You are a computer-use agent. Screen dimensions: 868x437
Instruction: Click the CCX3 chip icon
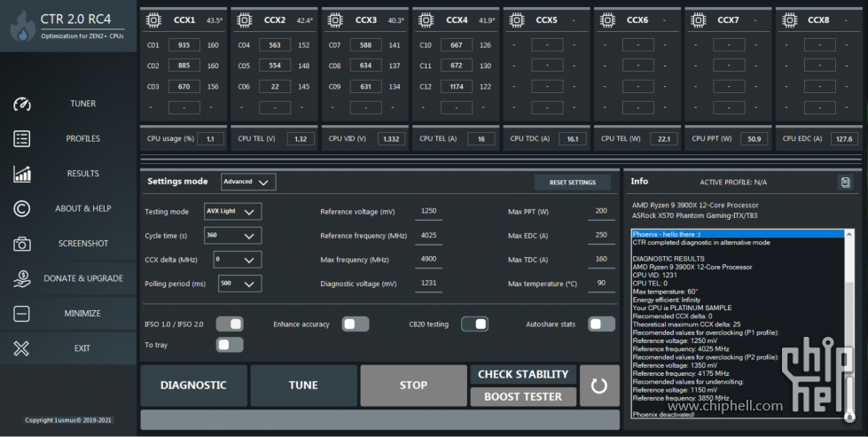point(335,20)
